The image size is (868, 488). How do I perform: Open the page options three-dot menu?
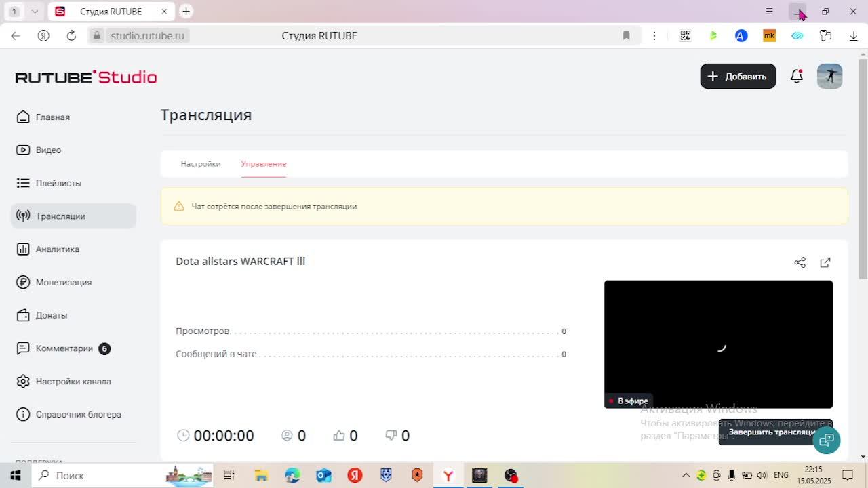coord(654,36)
